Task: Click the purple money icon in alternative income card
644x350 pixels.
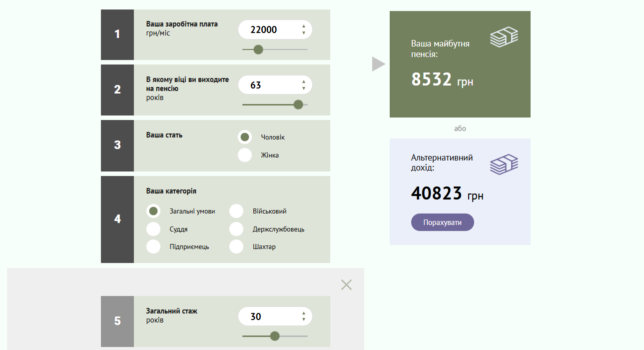Action: coord(504,164)
